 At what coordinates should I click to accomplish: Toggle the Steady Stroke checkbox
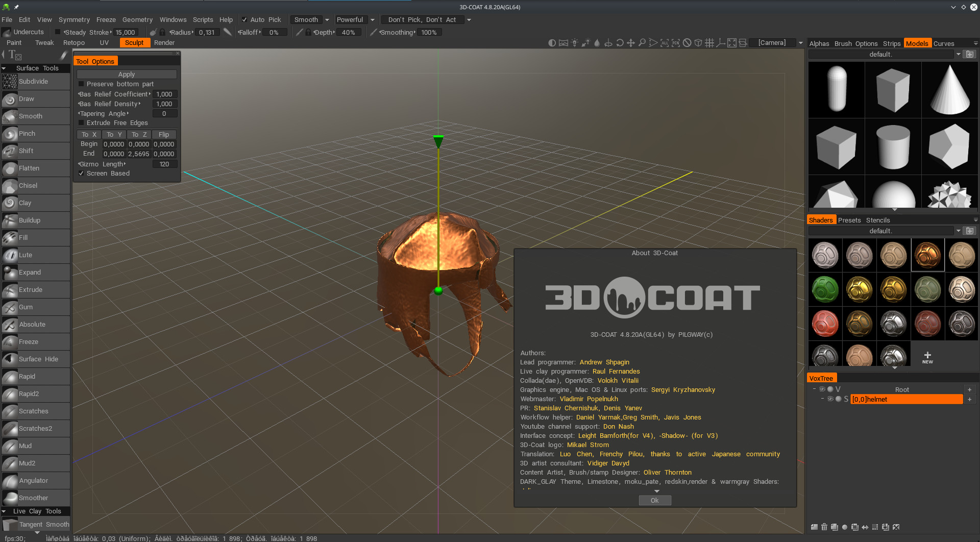[58, 32]
